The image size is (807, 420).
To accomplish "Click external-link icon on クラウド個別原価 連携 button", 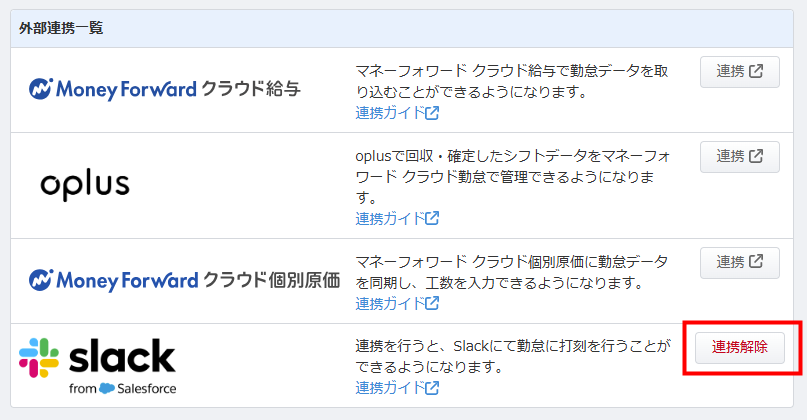I will pos(756,261).
